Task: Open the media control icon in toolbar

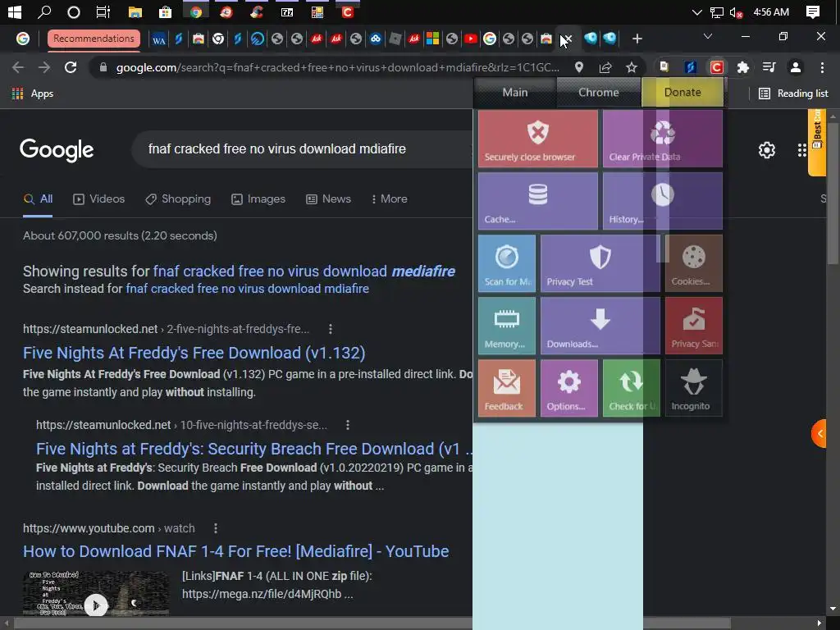Action: coord(769,67)
